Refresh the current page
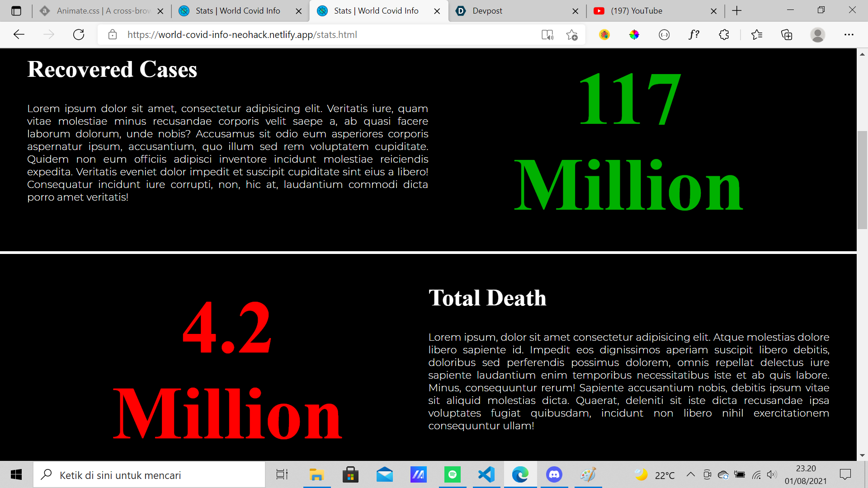 (79, 35)
